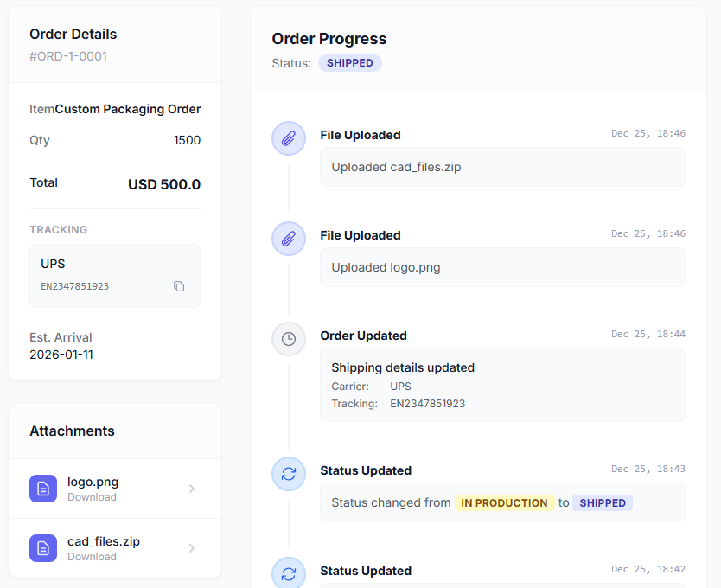Screen dimensions: 721x588
Task: Select the clock icon next to Order Updated
Action: [289, 339]
